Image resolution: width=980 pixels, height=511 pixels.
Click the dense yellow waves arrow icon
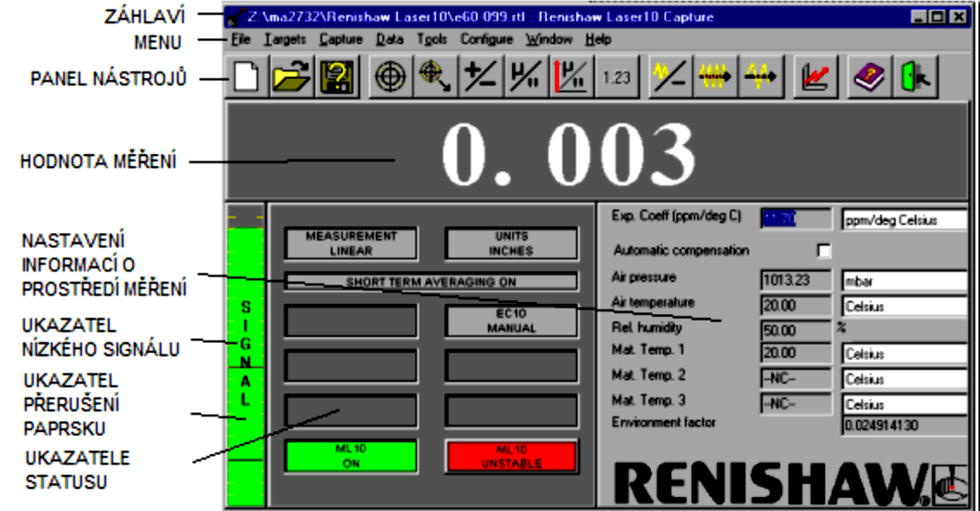[715, 77]
